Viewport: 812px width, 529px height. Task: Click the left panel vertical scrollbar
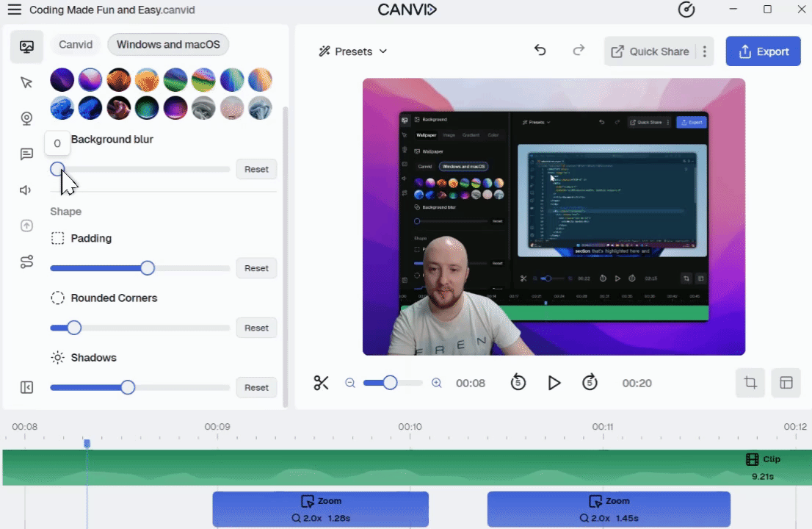(x=286, y=256)
